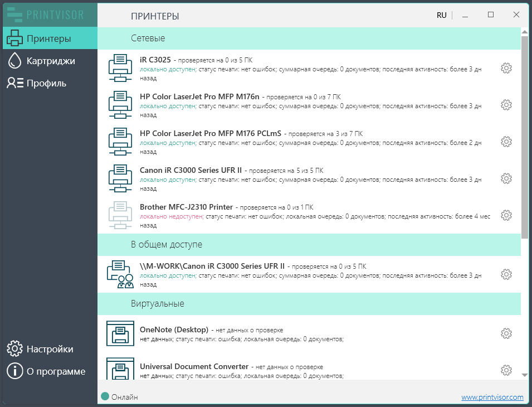Screen dimensions: 532x407
Task: Open О программе in the sidebar
Action: [x=50, y=371]
